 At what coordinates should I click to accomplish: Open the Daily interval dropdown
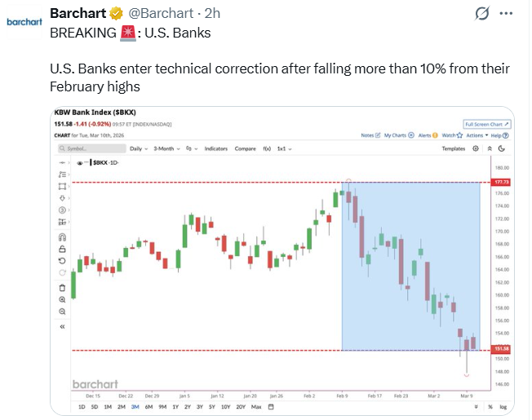tap(138, 149)
